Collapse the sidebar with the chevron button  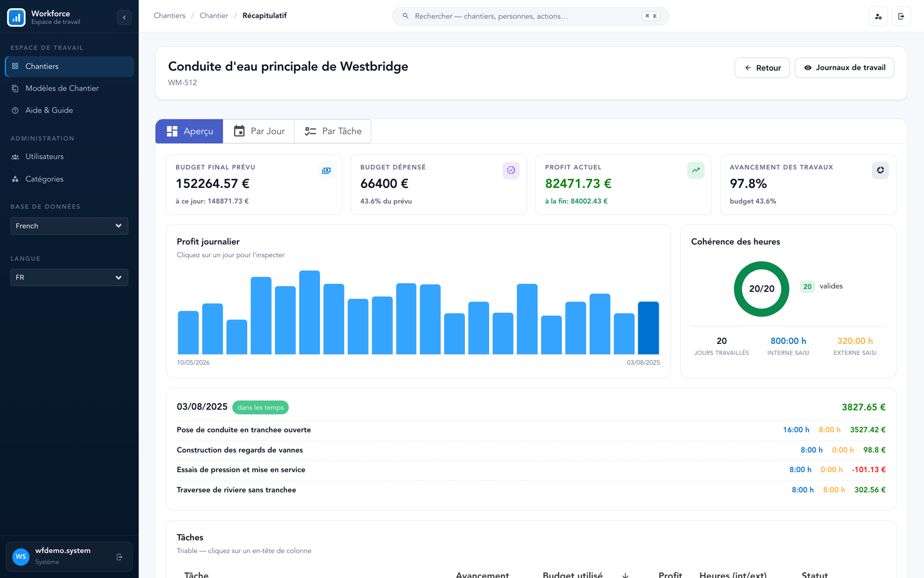(124, 17)
